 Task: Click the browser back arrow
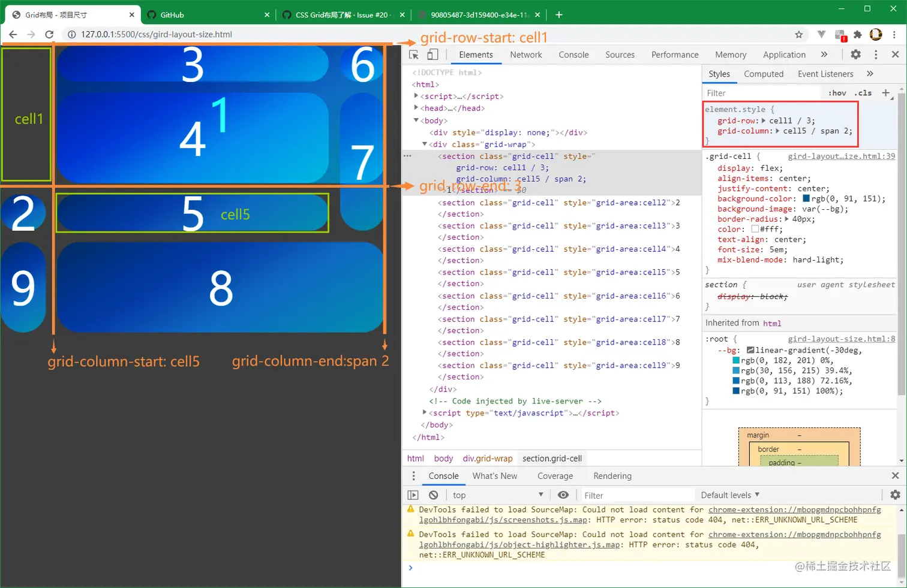pos(13,34)
